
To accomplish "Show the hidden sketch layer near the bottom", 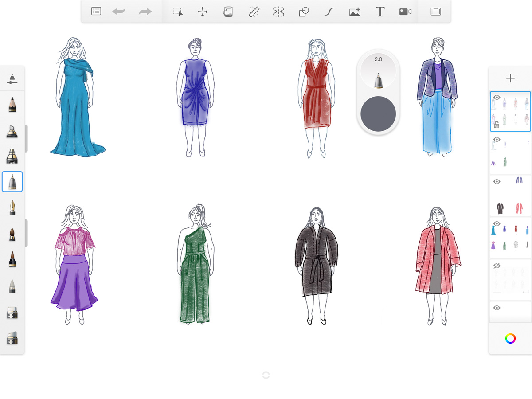I will click(497, 265).
